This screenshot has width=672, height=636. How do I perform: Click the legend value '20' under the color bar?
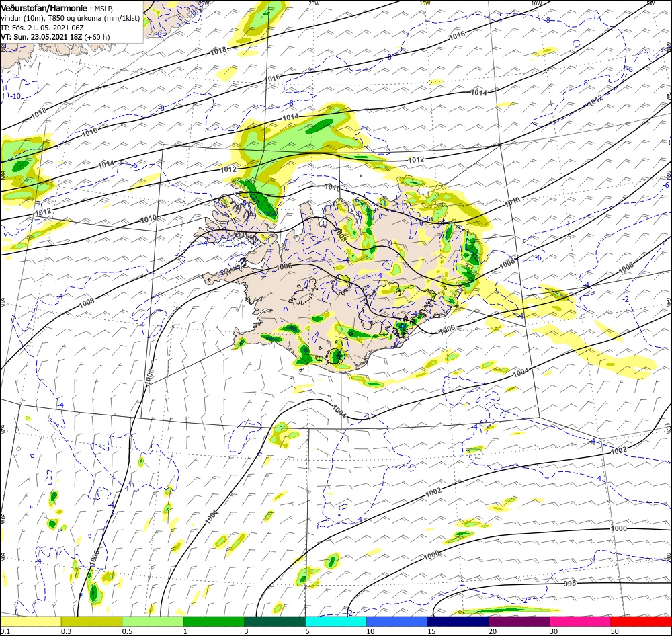pyautogui.click(x=493, y=631)
